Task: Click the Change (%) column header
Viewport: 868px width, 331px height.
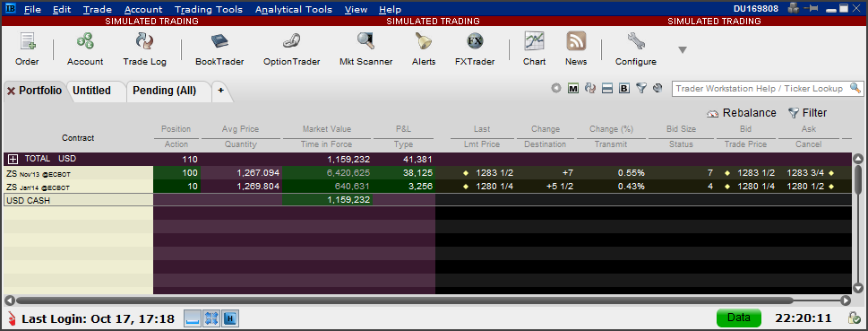Action: point(611,129)
